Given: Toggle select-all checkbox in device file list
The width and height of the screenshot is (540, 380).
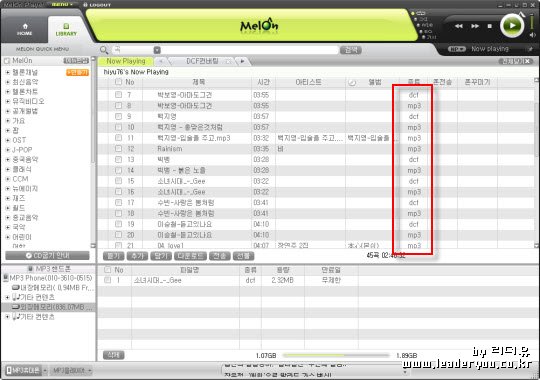Looking at the screenshot, I should (107, 269).
